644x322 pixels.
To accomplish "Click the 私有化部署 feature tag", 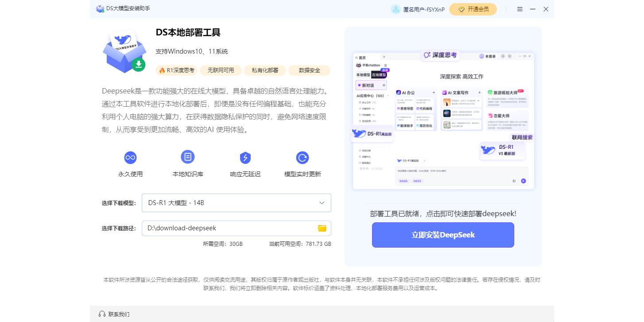I will coord(265,70).
